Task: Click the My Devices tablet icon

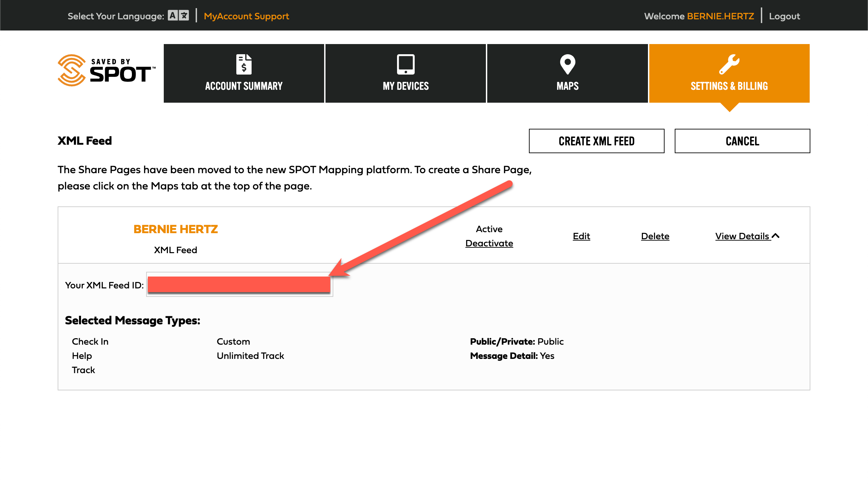Action: [406, 64]
